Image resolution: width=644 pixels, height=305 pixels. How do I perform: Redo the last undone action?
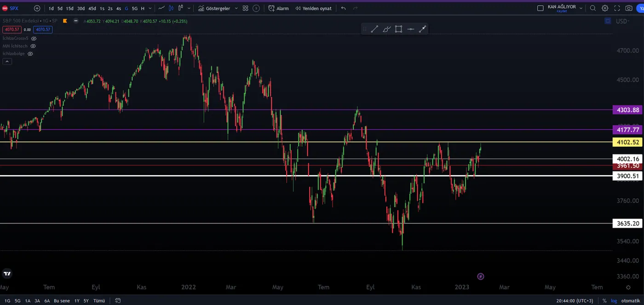coord(355,8)
